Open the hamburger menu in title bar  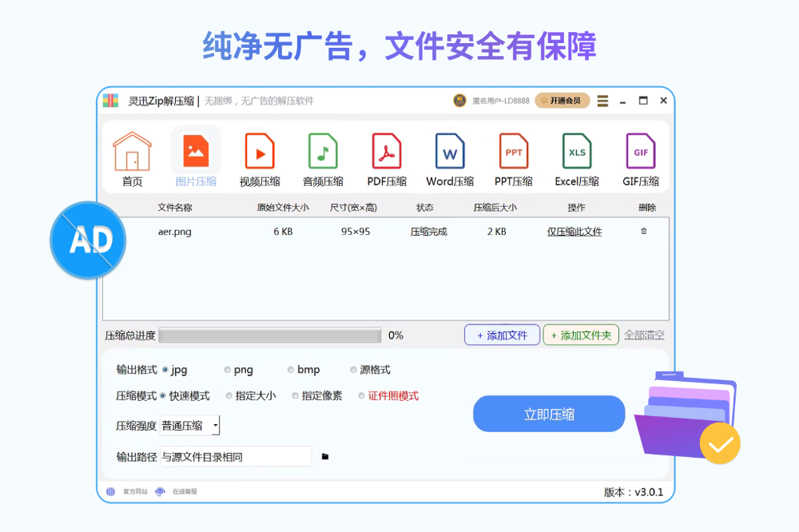[x=602, y=101]
